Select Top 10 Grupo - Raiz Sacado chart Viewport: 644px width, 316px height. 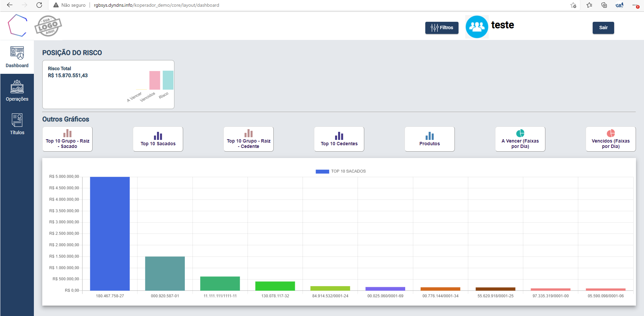coord(67,139)
